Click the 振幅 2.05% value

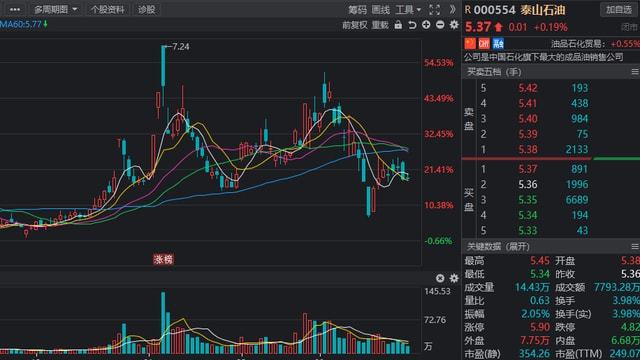(x=535, y=314)
